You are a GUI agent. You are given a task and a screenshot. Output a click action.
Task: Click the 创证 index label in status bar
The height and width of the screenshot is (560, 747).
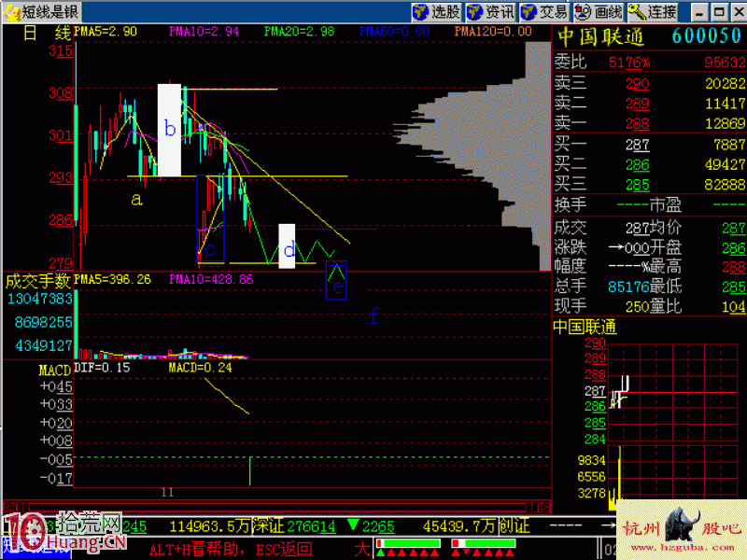(514, 525)
